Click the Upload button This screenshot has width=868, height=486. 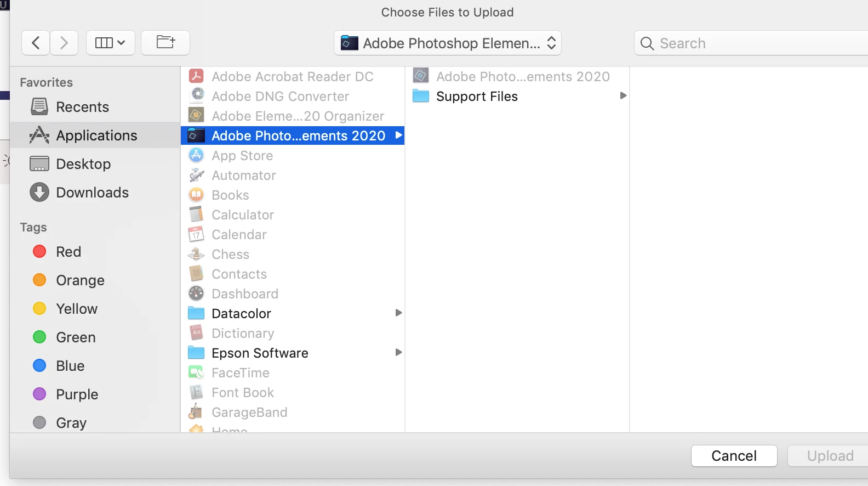click(829, 455)
